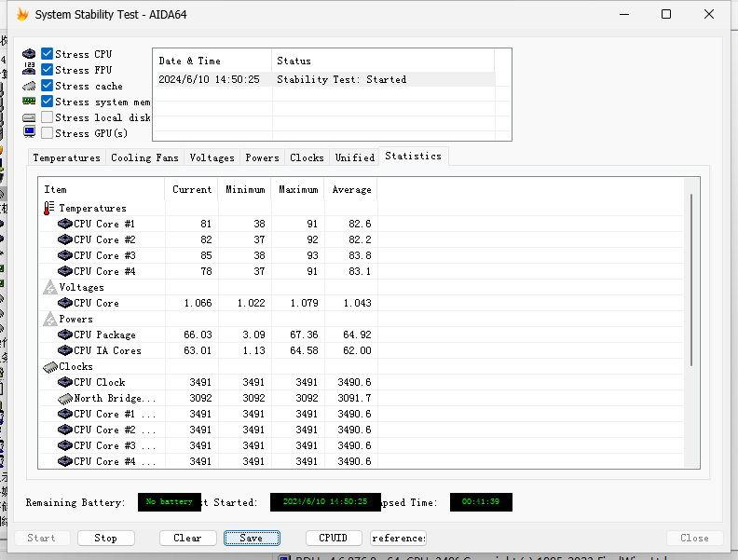Viewport: 738px width, 560px height.
Task: Click the reference button
Action: click(x=398, y=538)
